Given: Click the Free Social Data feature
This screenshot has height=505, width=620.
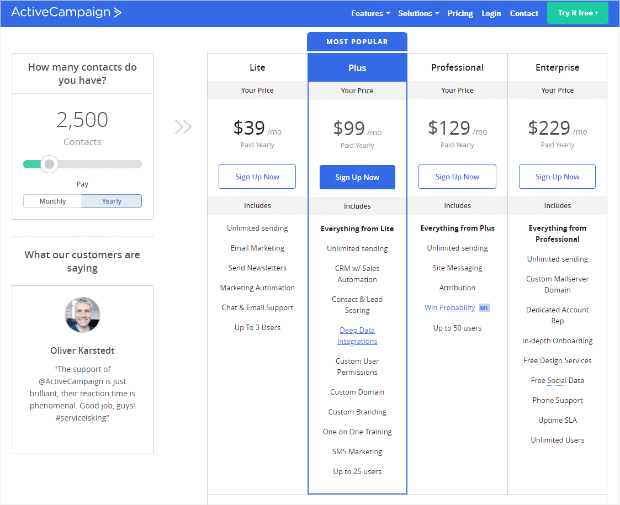Looking at the screenshot, I should [557, 380].
